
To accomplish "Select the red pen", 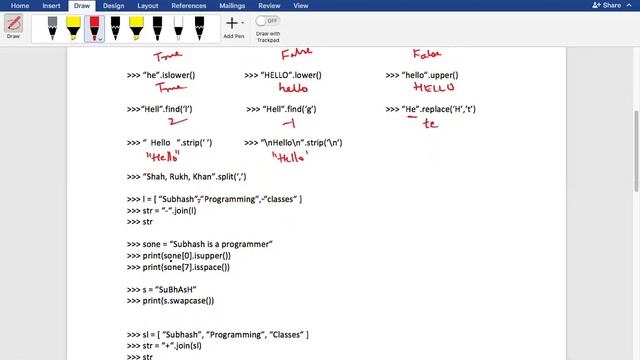I will 93,28.
